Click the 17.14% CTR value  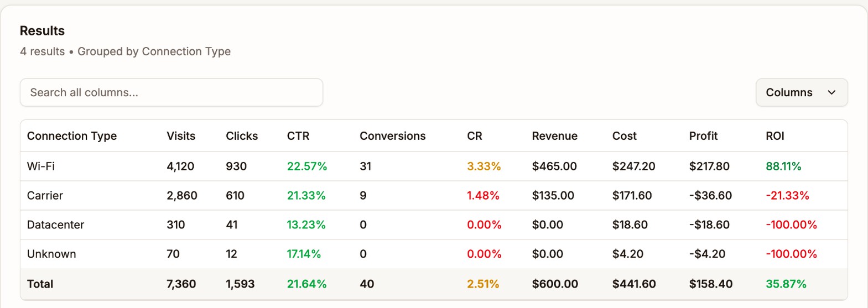[304, 254]
